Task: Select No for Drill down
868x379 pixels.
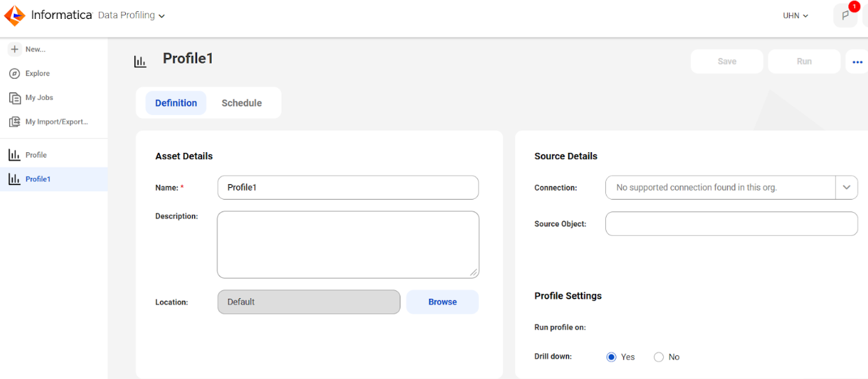Action: pos(658,357)
